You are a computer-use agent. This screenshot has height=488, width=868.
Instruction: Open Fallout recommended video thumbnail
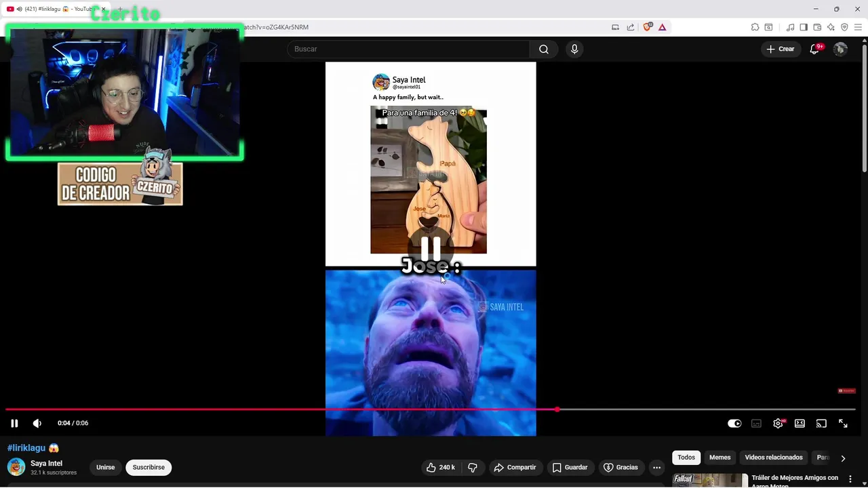(x=710, y=480)
